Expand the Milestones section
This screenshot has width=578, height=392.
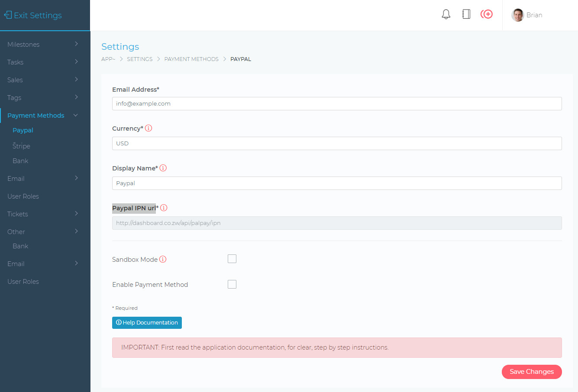coord(23,44)
